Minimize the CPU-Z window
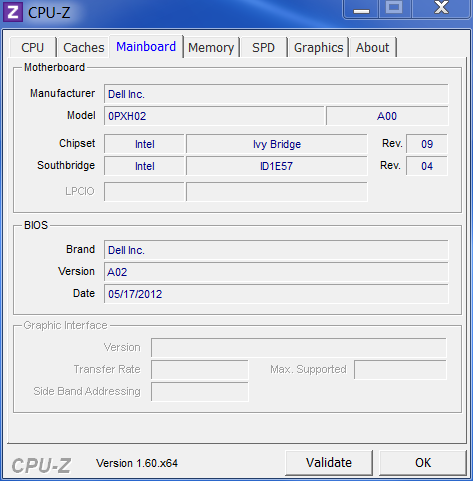Viewport: 473px width, 481px height. point(361,9)
